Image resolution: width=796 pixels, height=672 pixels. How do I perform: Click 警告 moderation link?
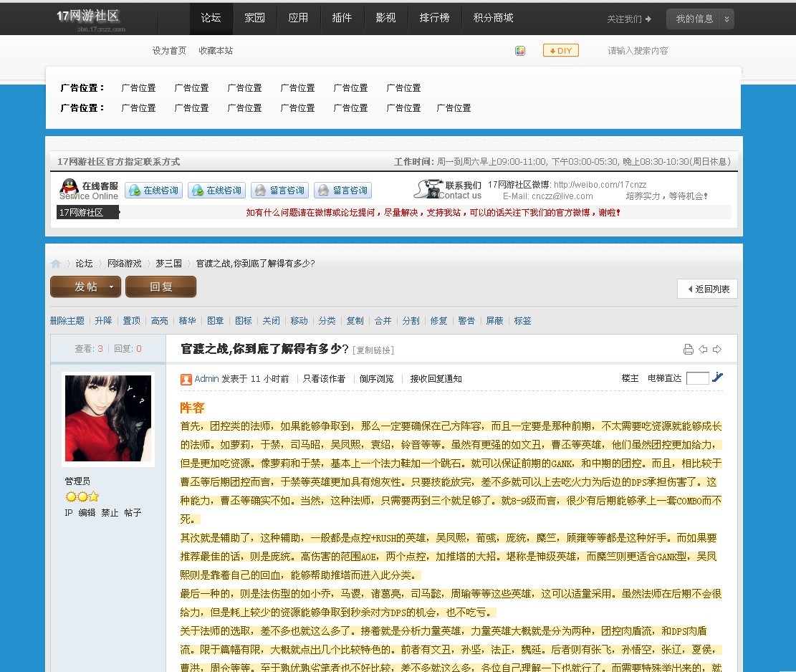466,321
